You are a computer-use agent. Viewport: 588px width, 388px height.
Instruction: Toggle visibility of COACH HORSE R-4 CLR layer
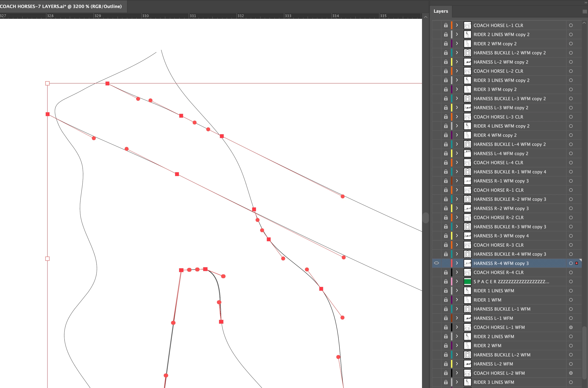(436, 272)
